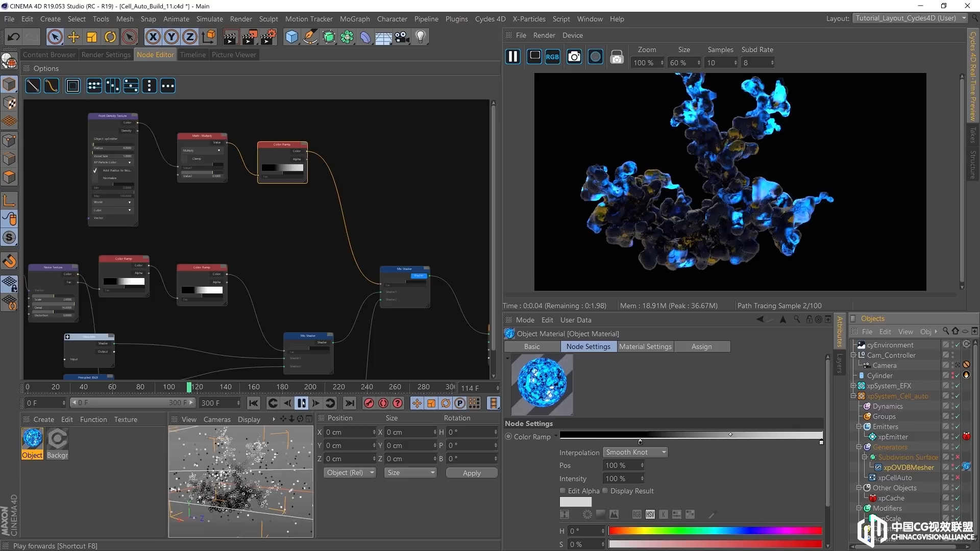Click the Spline Pen tool icon
980x551 pixels.
coord(310,37)
